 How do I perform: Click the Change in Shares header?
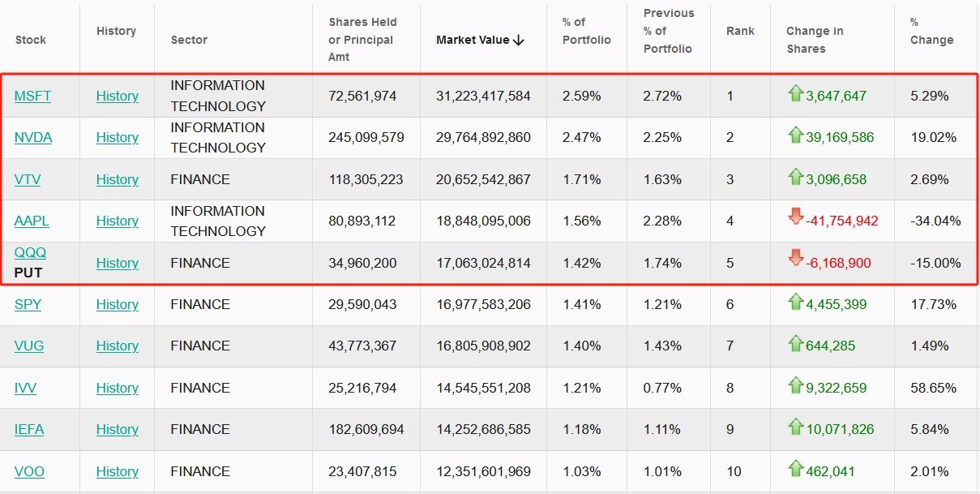coord(815,40)
